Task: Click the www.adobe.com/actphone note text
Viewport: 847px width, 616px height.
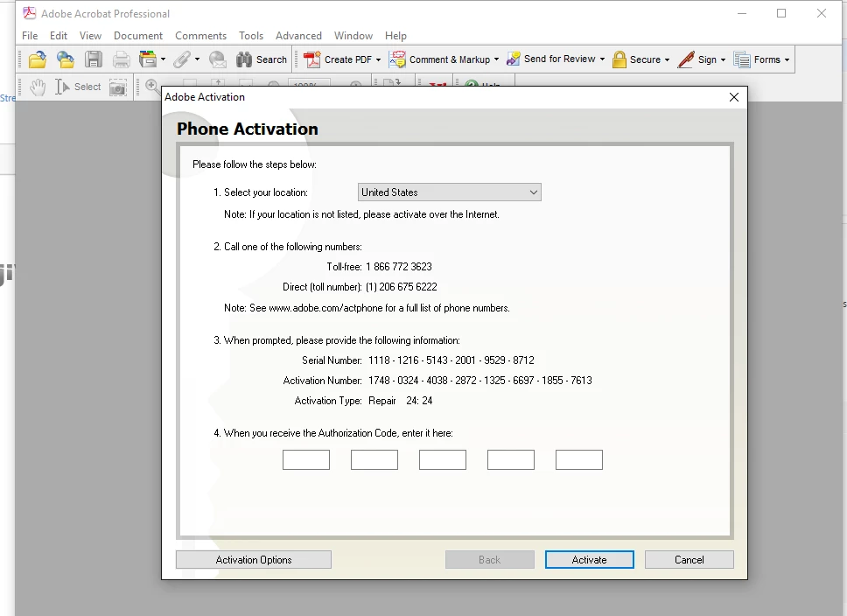Action: point(367,308)
